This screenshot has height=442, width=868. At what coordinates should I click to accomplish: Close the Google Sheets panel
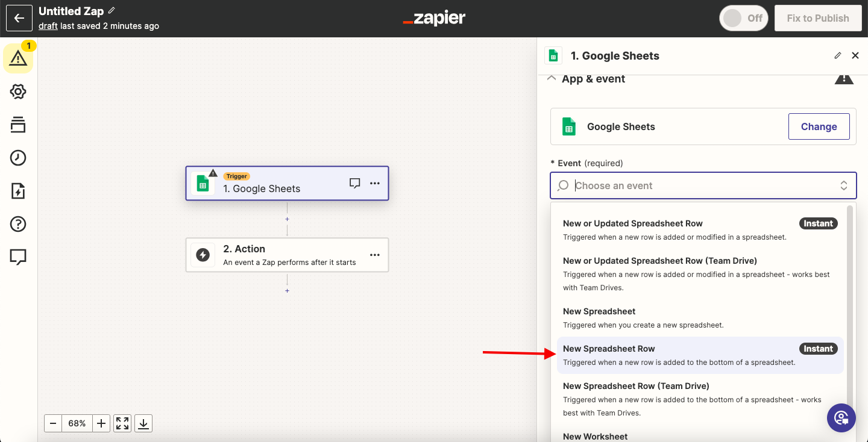(855, 55)
